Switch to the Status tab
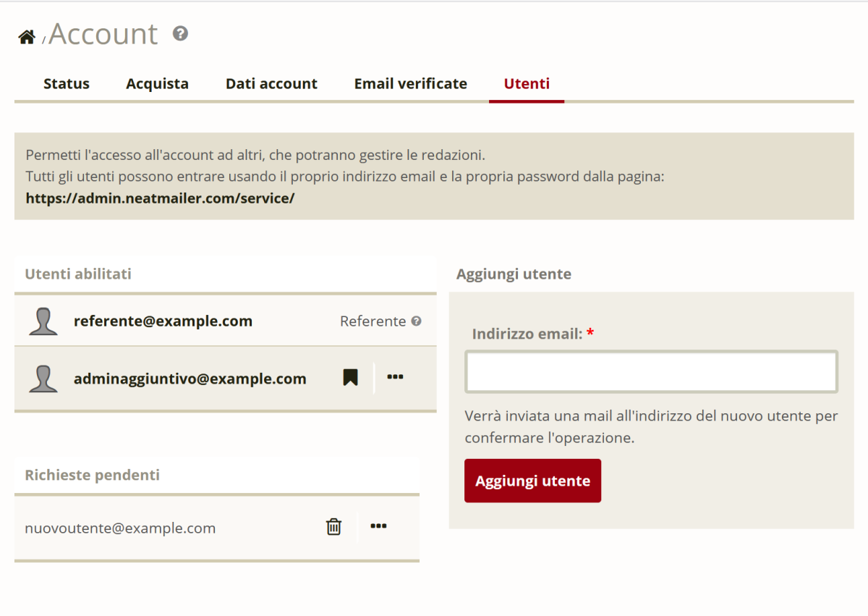This screenshot has width=868, height=616. coord(67,84)
